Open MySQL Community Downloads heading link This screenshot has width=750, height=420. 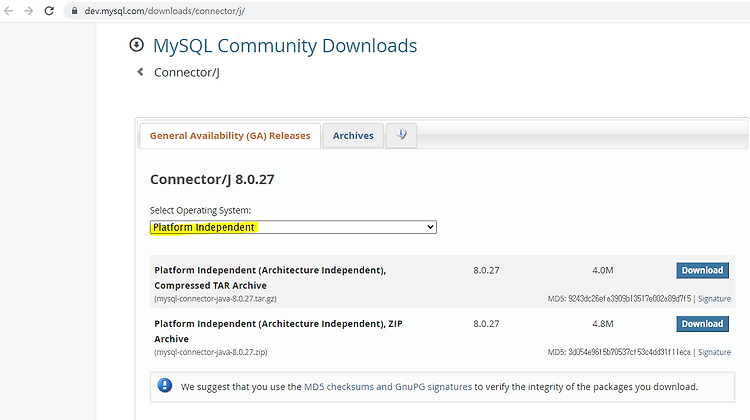coord(285,46)
